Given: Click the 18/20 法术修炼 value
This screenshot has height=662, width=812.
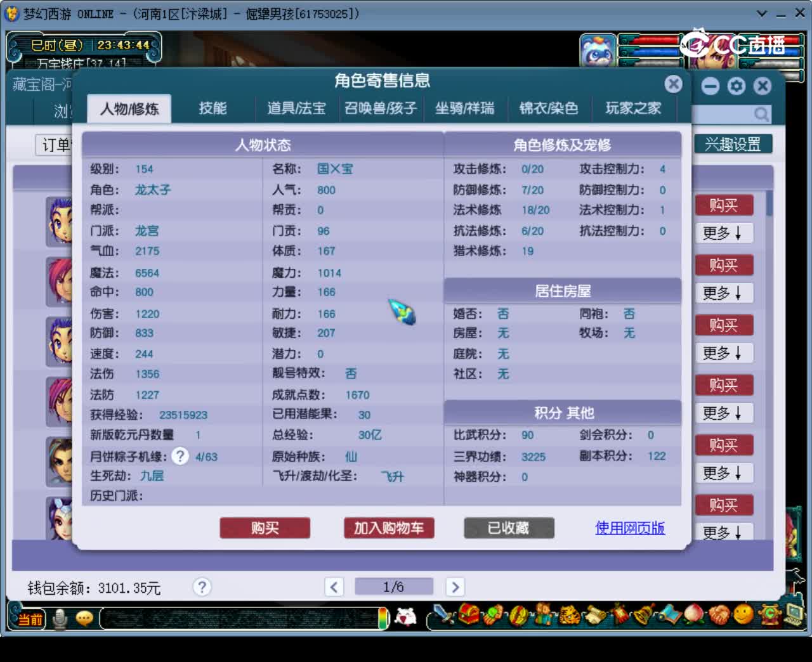Looking at the screenshot, I should [535, 210].
